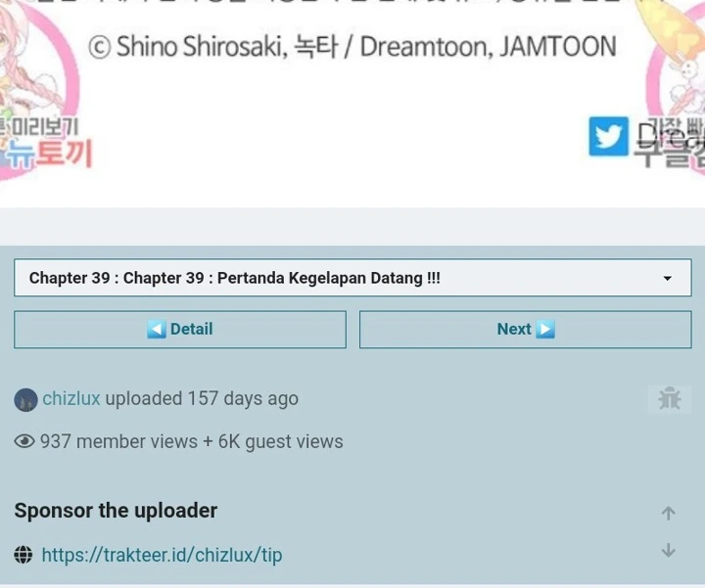
Task: Click the 937 member views text
Action: coord(118,441)
